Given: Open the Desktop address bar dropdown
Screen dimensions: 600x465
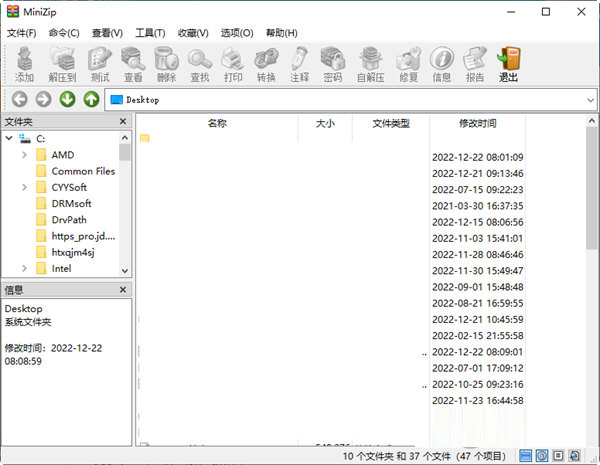Looking at the screenshot, I should point(590,100).
